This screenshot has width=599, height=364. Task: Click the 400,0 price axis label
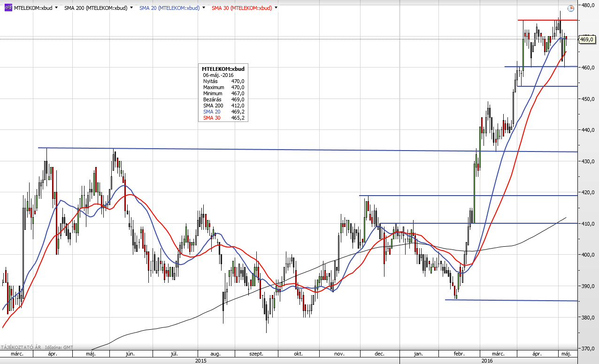(x=588, y=255)
